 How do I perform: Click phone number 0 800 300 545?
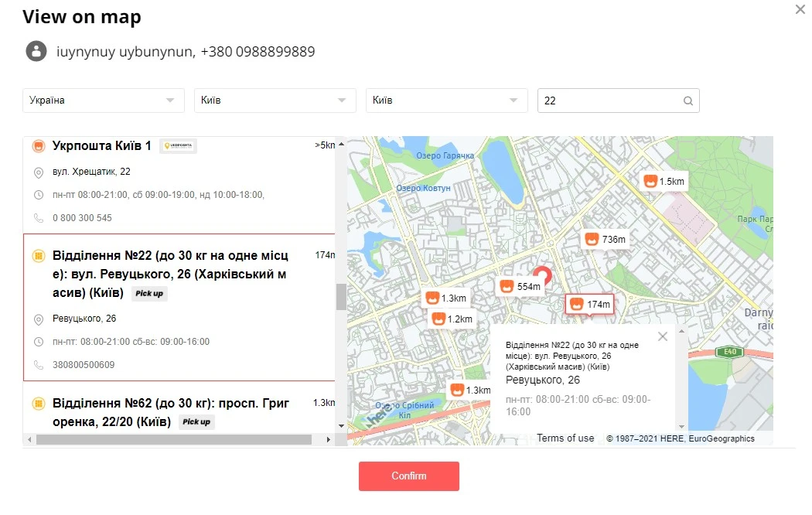point(82,218)
